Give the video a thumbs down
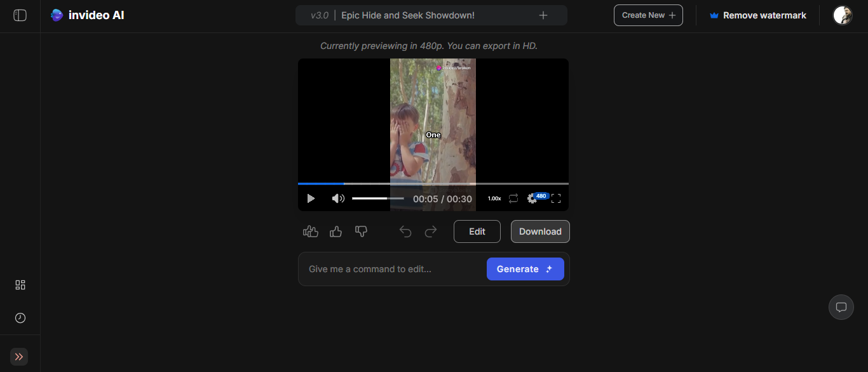The image size is (868, 372). tap(361, 231)
